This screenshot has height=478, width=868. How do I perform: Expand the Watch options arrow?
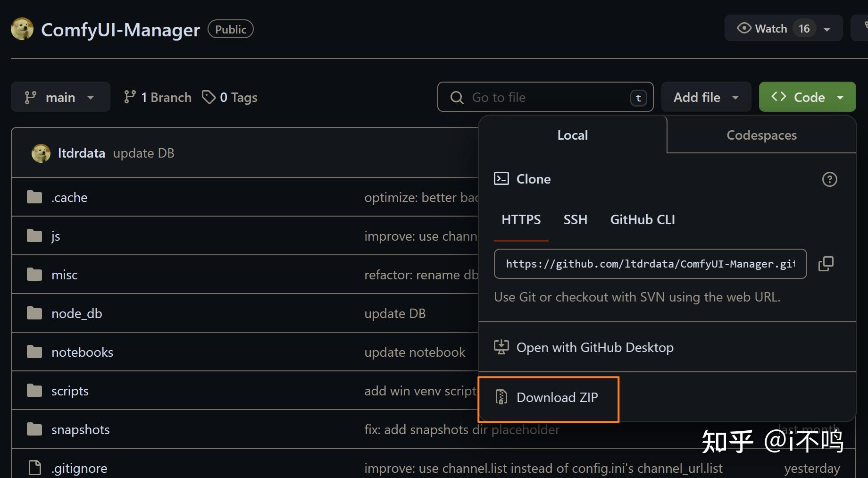click(827, 29)
